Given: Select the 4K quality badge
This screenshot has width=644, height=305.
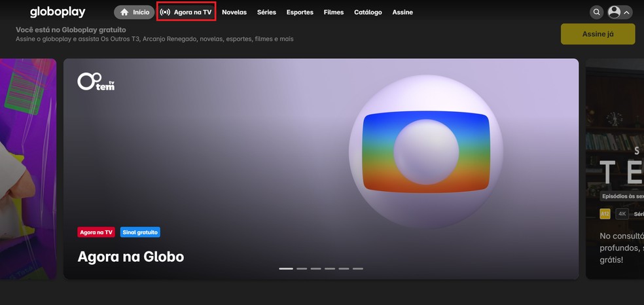Looking at the screenshot, I should point(622,214).
